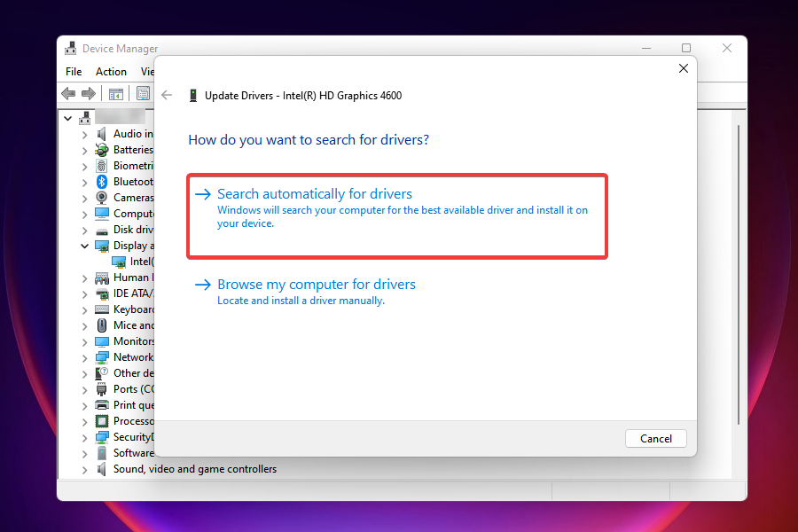
Task: Select the Audio inputs speaker icon
Action: (x=102, y=134)
